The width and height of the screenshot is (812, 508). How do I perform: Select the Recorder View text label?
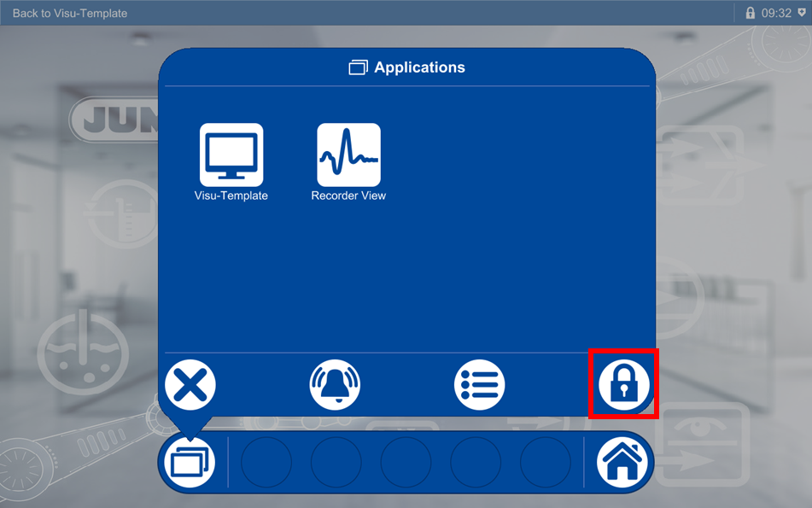tap(348, 196)
